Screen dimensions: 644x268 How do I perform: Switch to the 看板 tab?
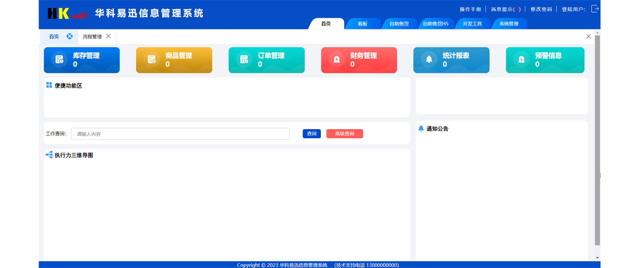(x=363, y=24)
